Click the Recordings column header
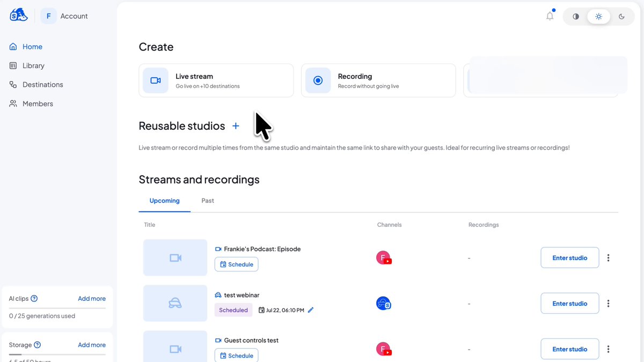This screenshot has width=644, height=362. point(484,225)
